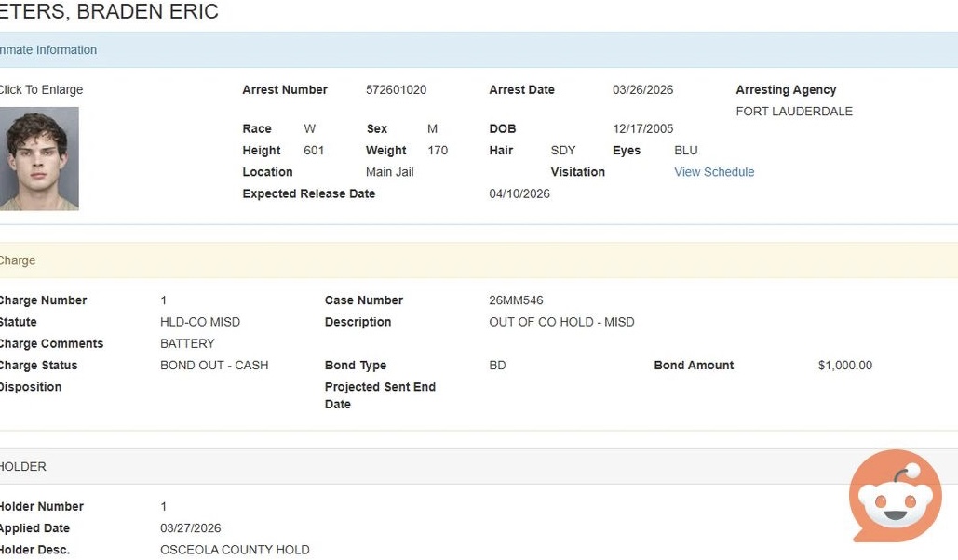This screenshot has height=560, width=958.
Task: Click charge comments value BATTERY
Action: [x=187, y=344]
